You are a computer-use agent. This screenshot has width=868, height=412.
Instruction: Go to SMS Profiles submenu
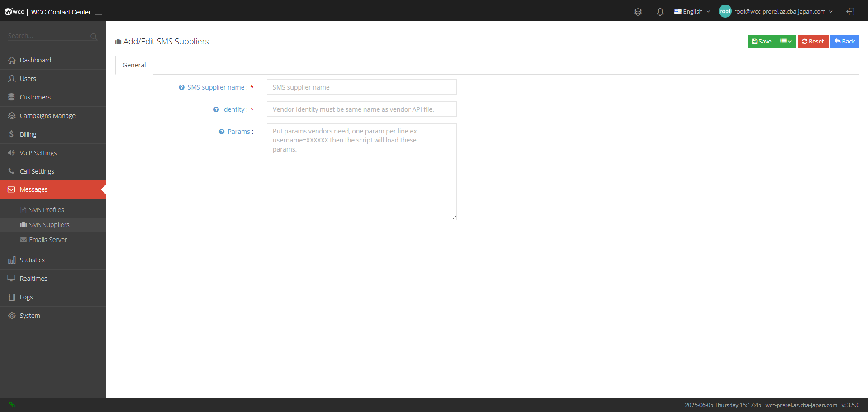pos(53,210)
